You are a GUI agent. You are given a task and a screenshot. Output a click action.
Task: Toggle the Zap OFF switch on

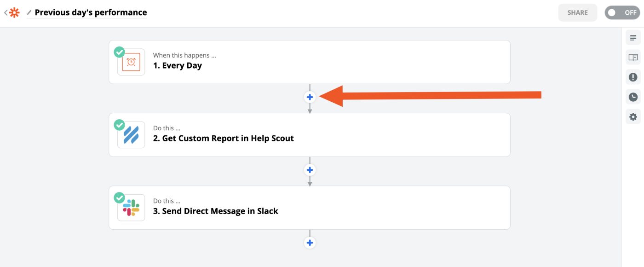[622, 13]
